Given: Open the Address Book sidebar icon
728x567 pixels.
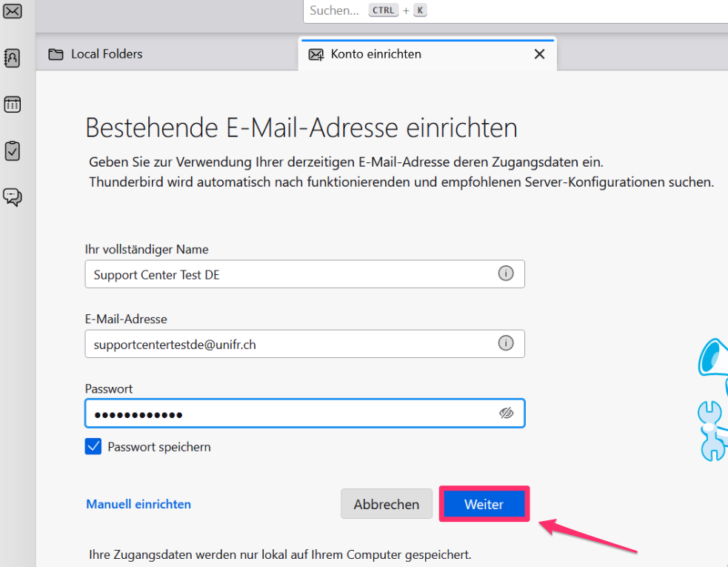Looking at the screenshot, I should click(x=13, y=58).
